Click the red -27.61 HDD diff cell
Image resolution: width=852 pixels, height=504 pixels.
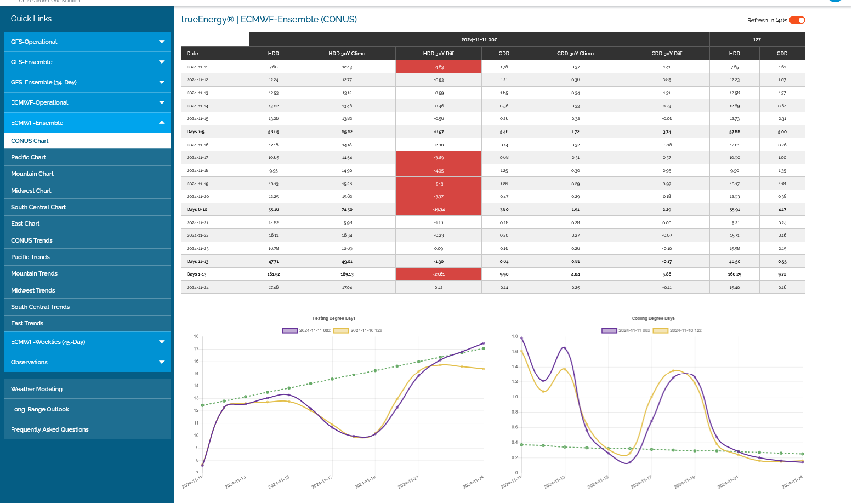(439, 274)
